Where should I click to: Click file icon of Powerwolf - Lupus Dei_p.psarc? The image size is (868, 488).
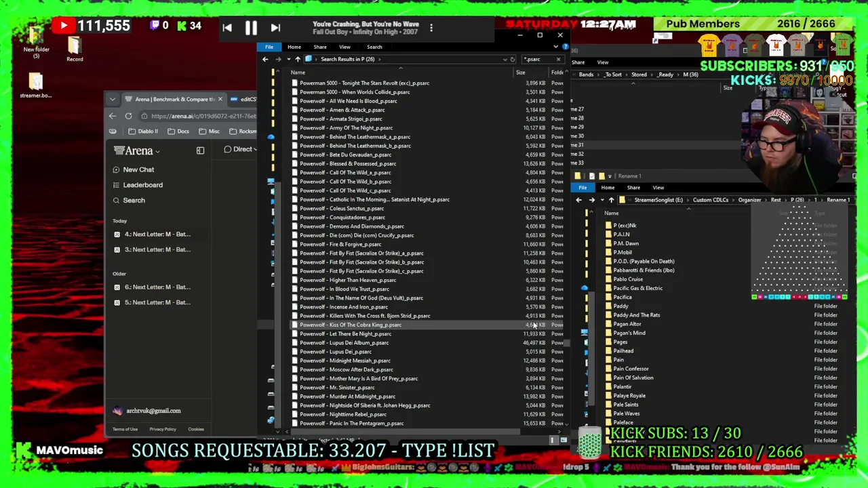pos(294,352)
